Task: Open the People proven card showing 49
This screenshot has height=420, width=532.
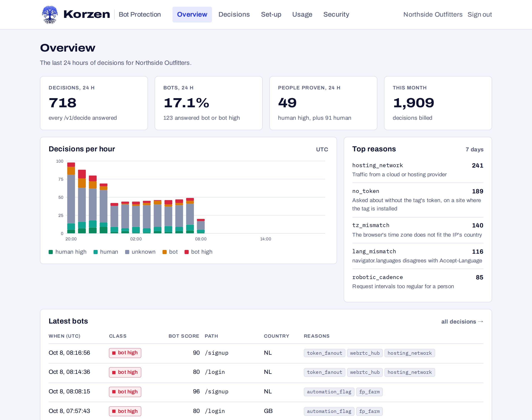Action: [323, 103]
